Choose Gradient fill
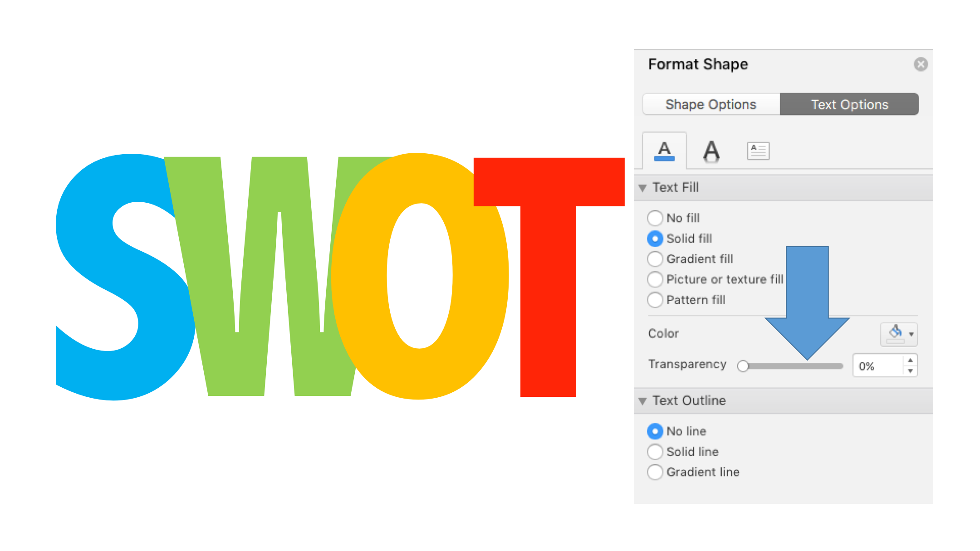980x551 pixels. click(655, 259)
